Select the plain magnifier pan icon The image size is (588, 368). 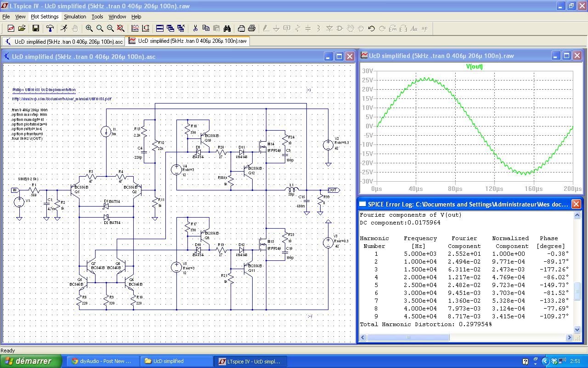point(100,29)
